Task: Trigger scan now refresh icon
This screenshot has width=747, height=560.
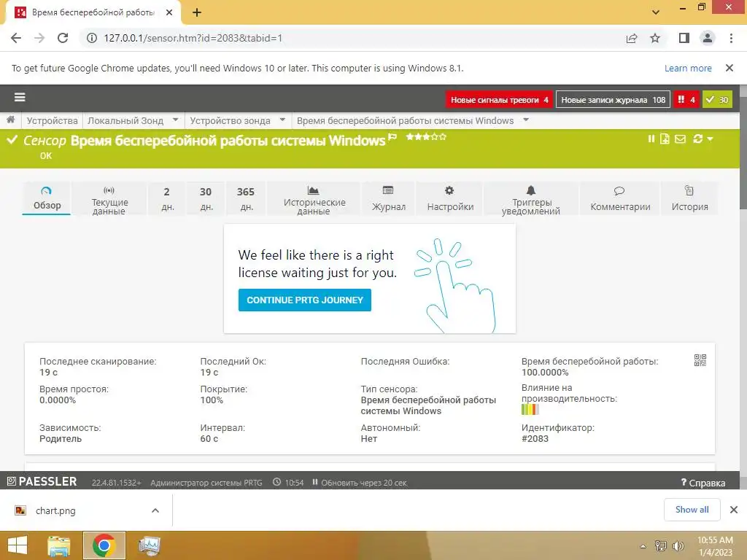Action: click(698, 139)
